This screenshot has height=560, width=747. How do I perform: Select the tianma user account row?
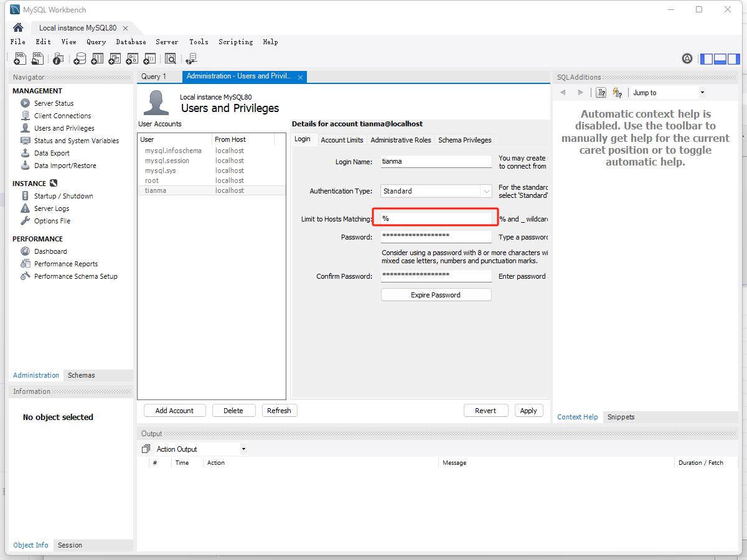point(212,190)
